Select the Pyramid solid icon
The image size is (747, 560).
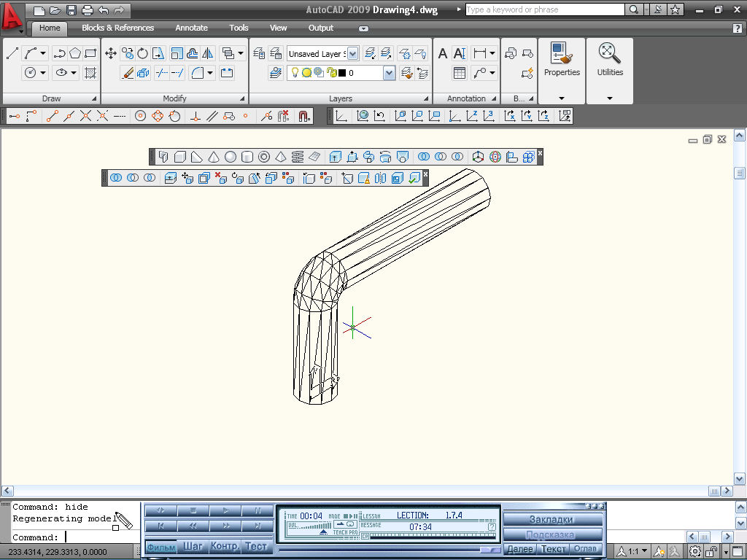[281, 157]
